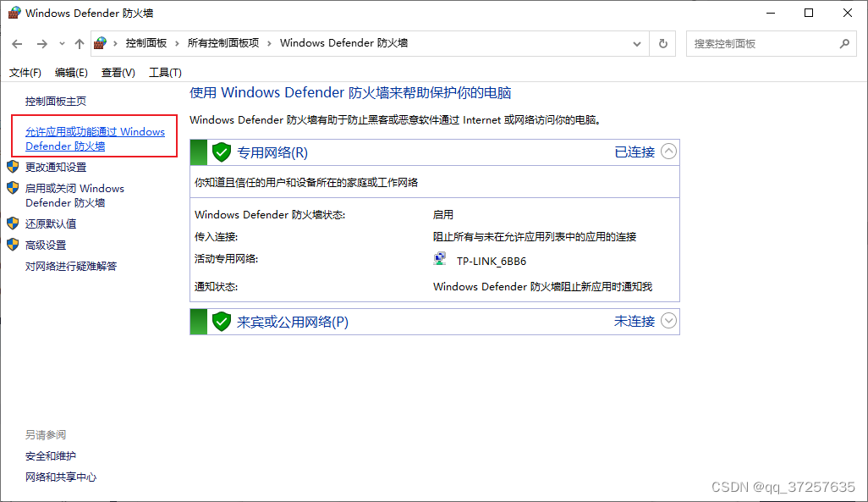Image resolution: width=868 pixels, height=502 pixels.
Task: Click the 活动专用网络 label
Action: click(227, 259)
